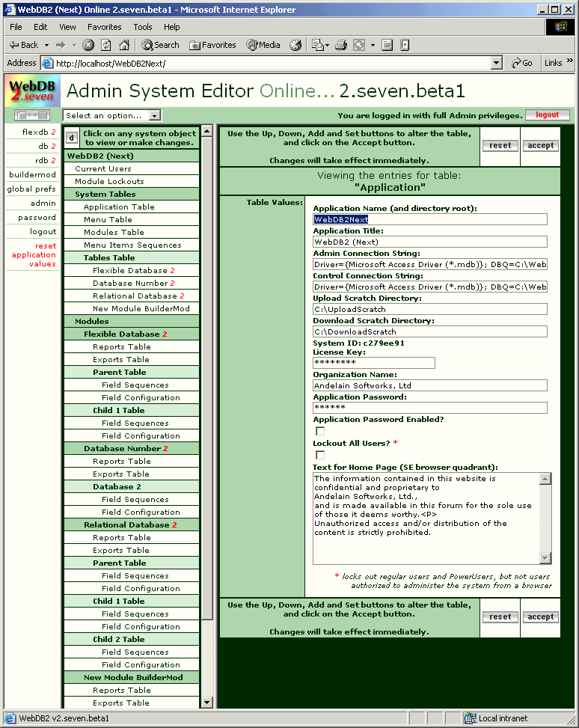Click the small 'd' button
Screen dimensions: 579x728
(x=71, y=138)
